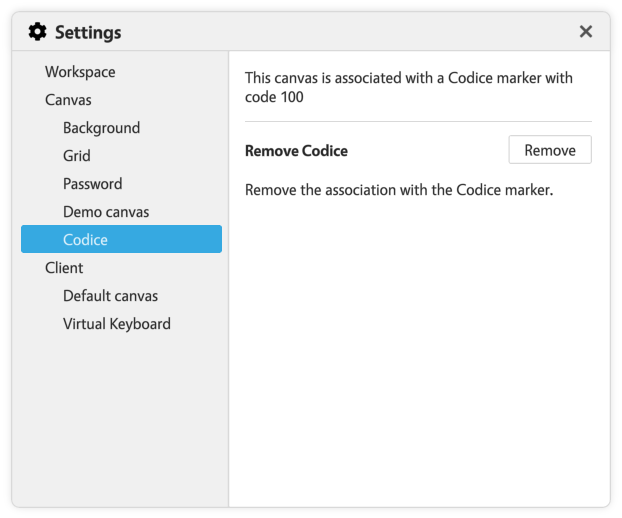622x518 pixels.
Task: Click the divider line above Remove Codice
Action: tap(418, 122)
